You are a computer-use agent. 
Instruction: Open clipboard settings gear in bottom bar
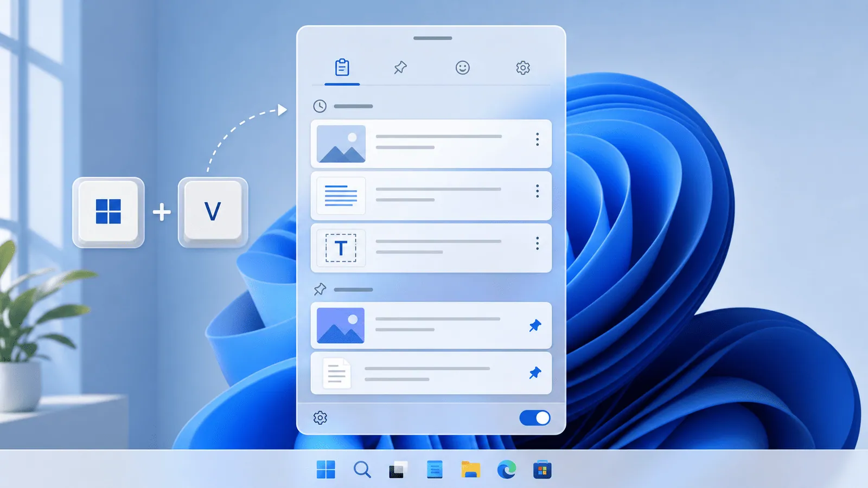click(320, 418)
